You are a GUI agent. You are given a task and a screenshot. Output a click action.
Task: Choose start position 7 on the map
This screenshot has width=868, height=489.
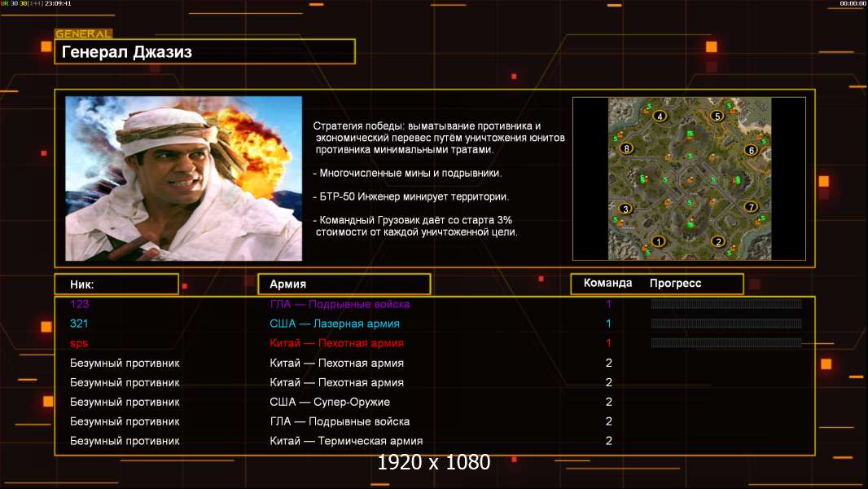pyautogui.click(x=751, y=207)
